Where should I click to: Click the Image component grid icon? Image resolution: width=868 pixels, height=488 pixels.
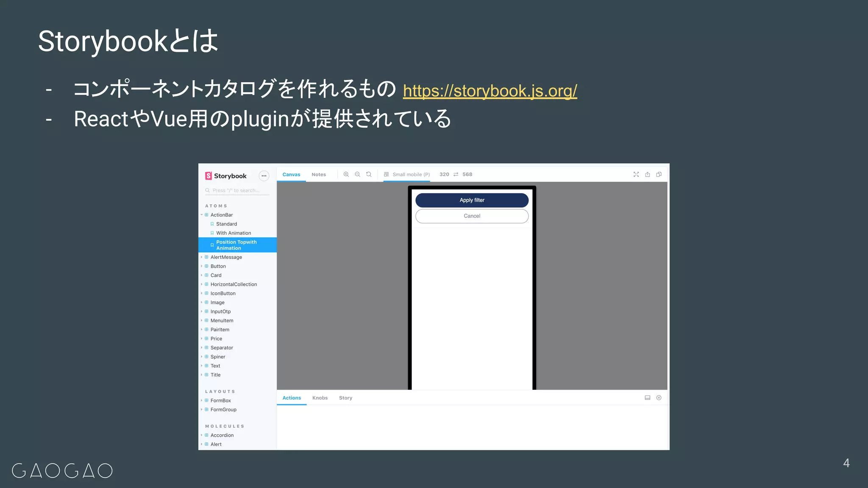coord(207,302)
